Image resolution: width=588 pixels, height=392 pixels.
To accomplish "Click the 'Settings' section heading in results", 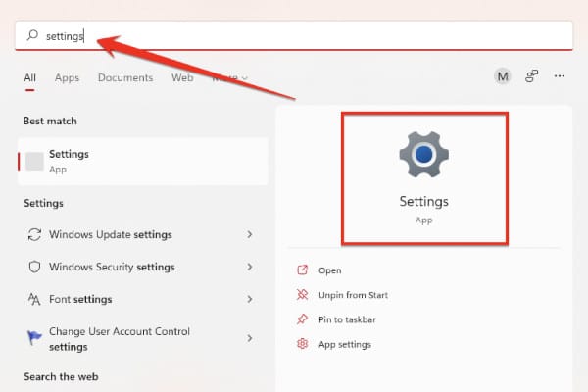I will (x=43, y=203).
